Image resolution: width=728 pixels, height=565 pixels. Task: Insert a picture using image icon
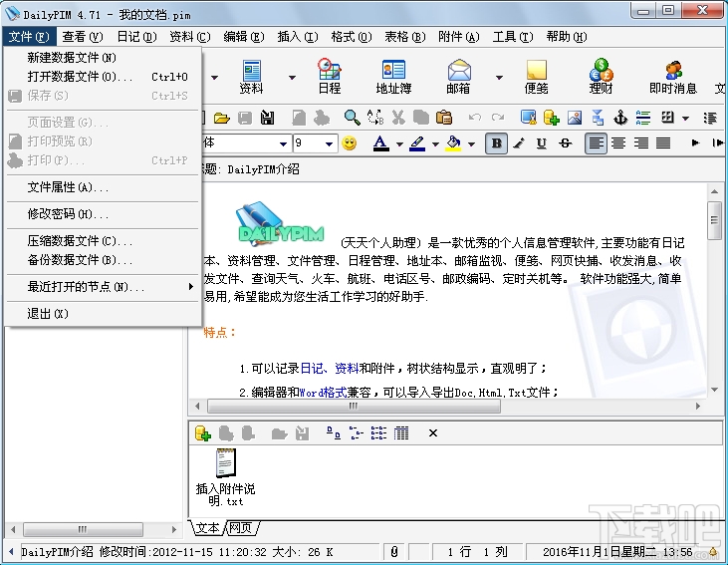[575, 118]
